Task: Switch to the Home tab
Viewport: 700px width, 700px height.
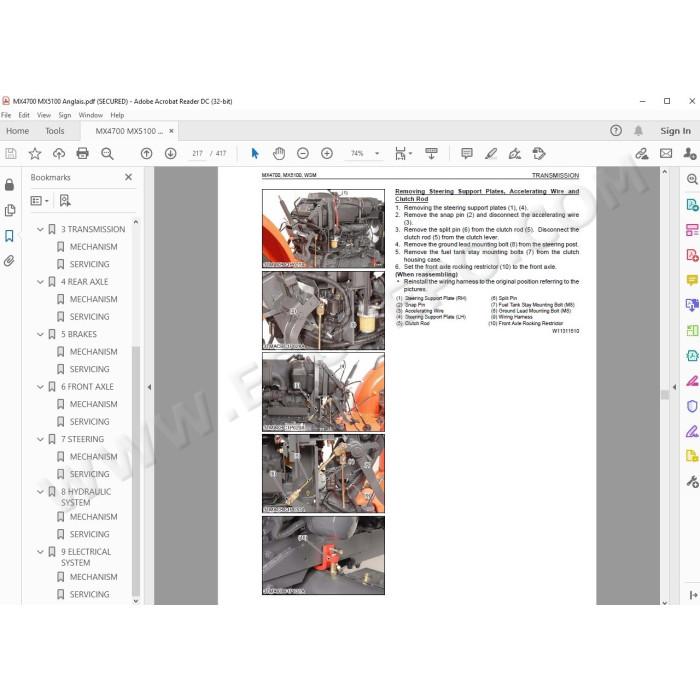Action: click(x=17, y=131)
